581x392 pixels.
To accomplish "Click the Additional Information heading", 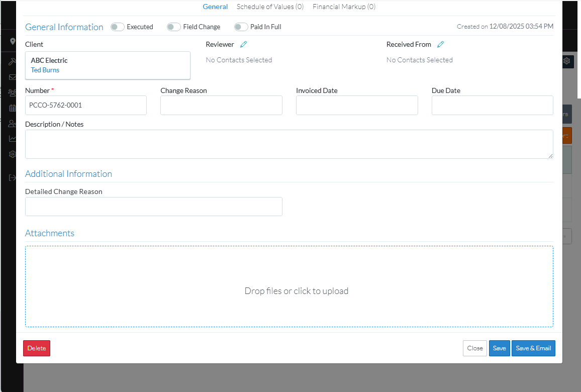I will [68, 174].
